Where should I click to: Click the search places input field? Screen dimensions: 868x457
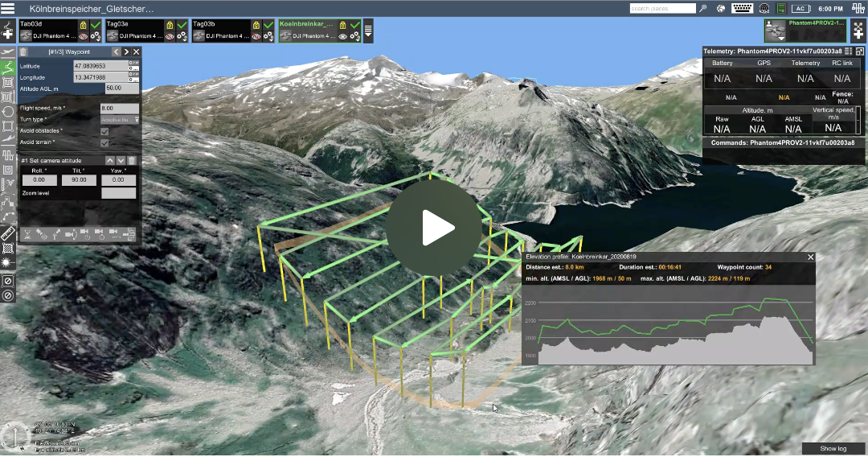click(x=662, y=8)
